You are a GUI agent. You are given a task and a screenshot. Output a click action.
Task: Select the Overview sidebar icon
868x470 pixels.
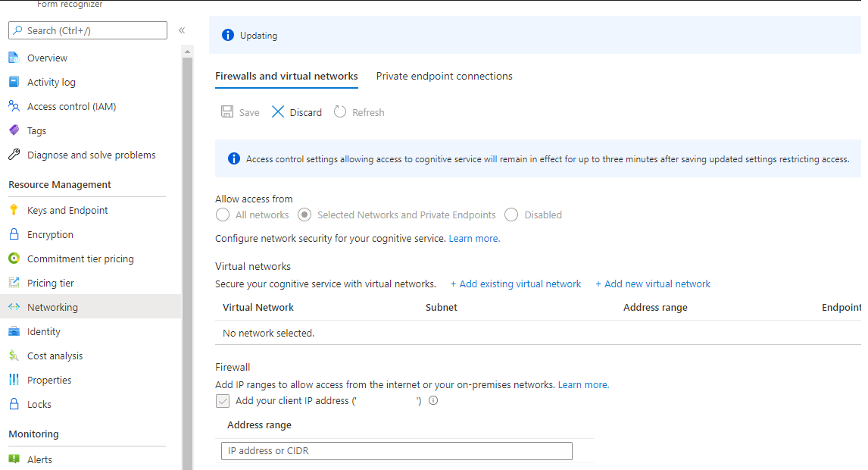click(14, 57)
